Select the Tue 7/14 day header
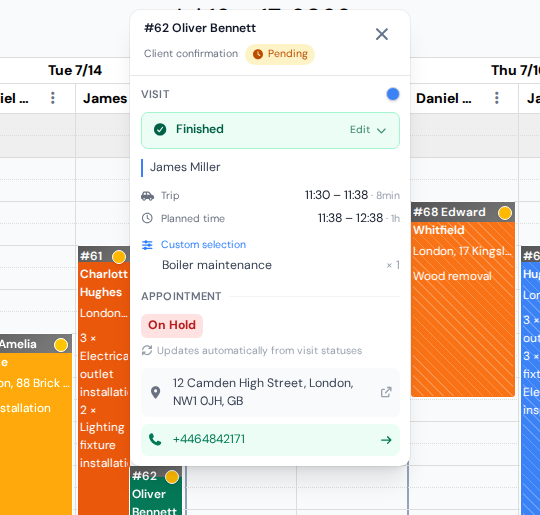This screenshot has width=540, height=515. point(75,70)
